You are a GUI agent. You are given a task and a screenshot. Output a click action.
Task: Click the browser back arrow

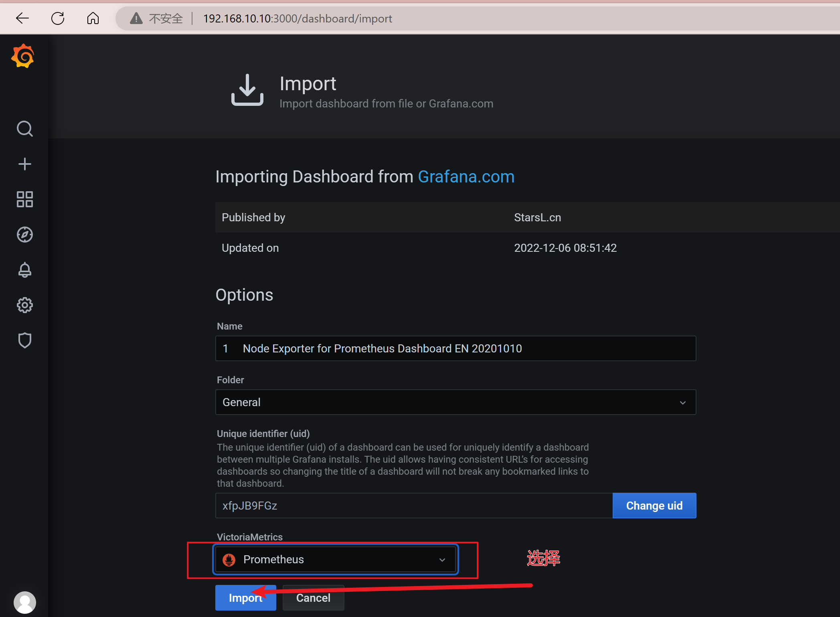point(22,18)
